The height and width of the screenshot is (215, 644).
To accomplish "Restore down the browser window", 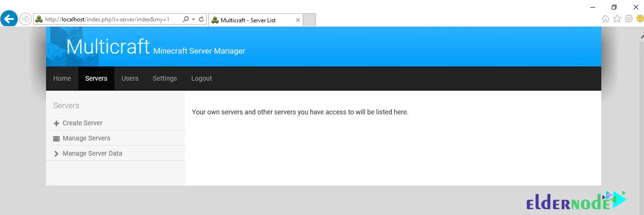I will [614, 7].
